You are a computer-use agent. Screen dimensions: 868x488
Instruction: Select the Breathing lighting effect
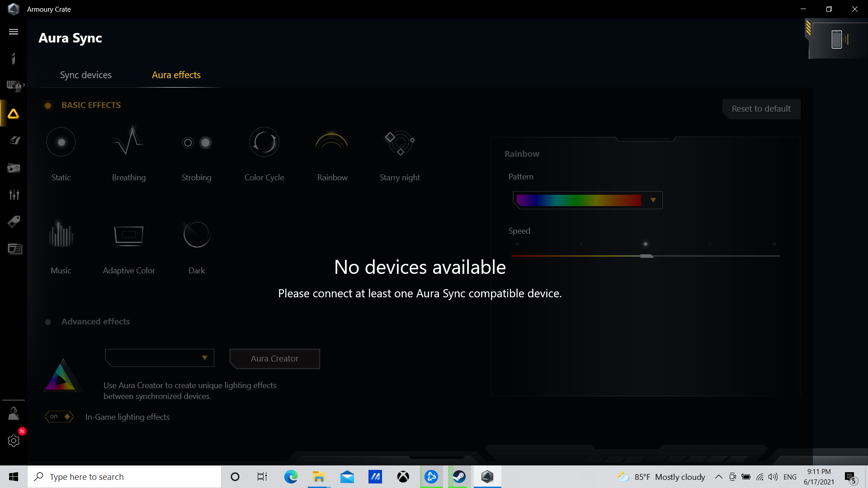pyautogui.click(x=129, y=155)
